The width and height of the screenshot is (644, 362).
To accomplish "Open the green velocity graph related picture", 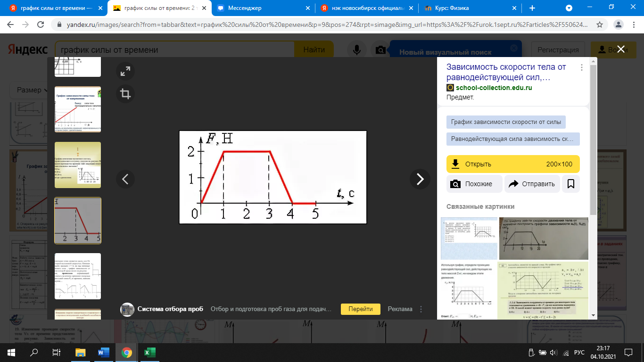I will [x=544, y=290].
